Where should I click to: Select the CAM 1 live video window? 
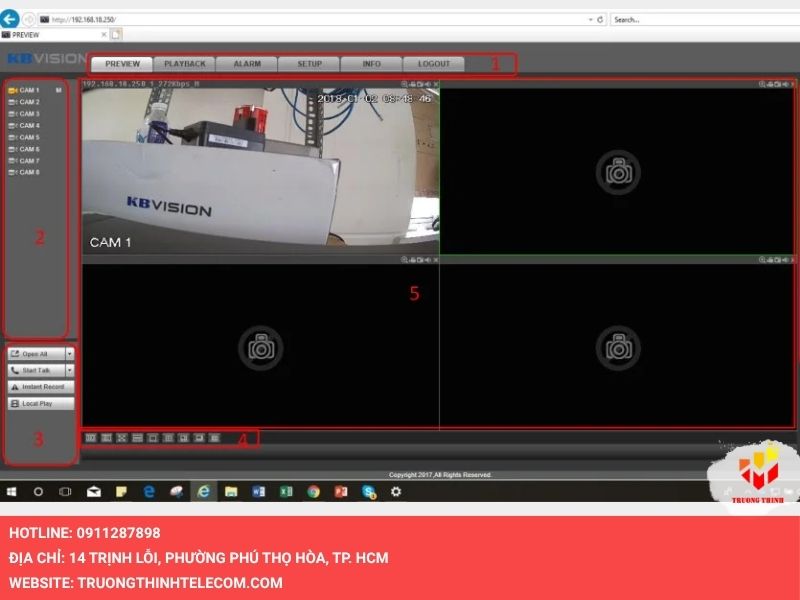pos(260,171)
